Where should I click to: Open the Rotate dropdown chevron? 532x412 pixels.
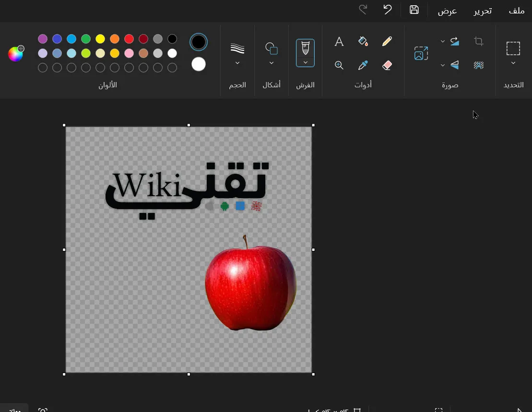[x=442, y=41]
